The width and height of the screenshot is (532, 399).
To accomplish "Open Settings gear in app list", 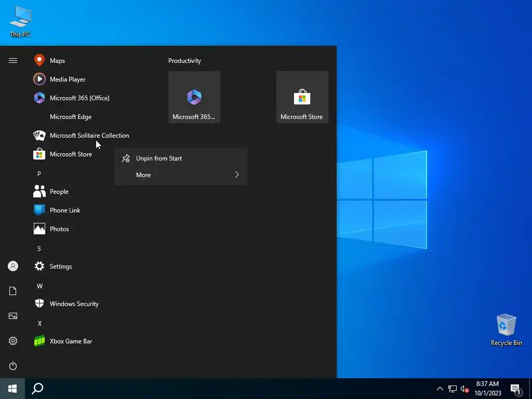I will coord(39,266).
